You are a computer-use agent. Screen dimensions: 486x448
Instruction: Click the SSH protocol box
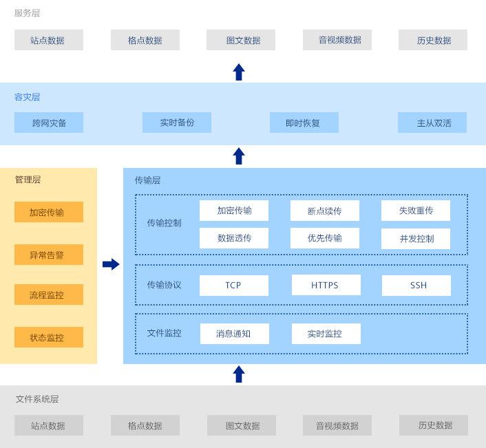[x=416, y=286]
